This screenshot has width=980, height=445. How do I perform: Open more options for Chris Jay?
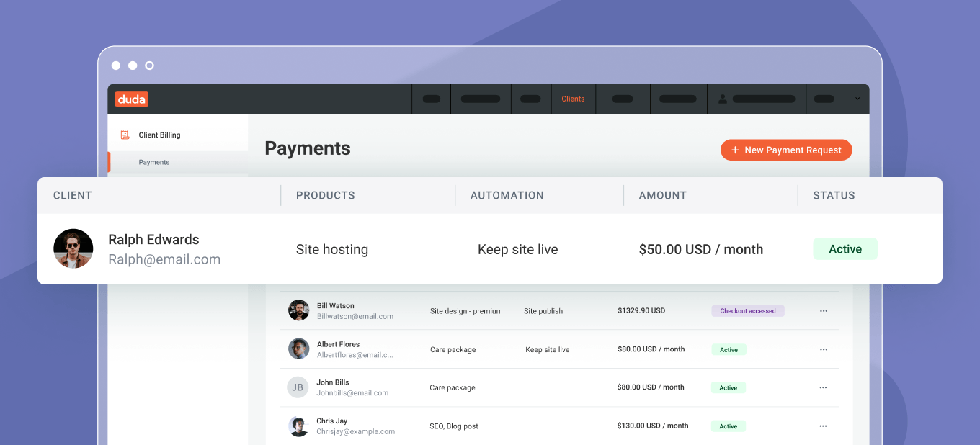[823, 426]
